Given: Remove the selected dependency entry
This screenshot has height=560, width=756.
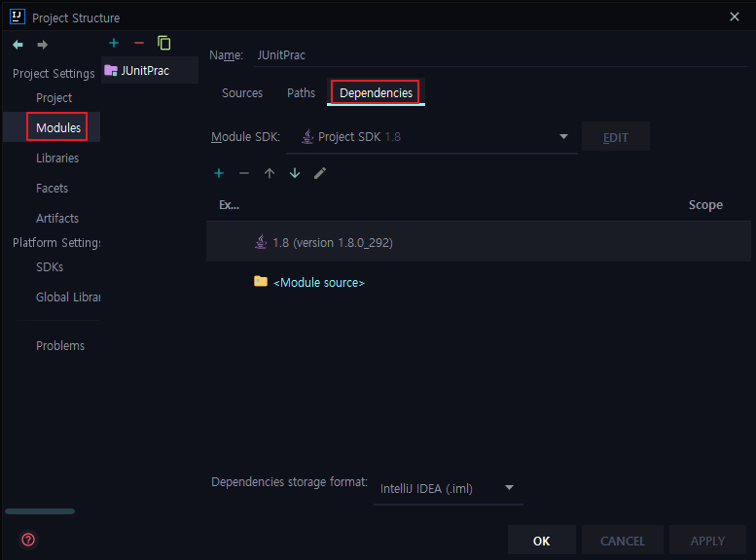Looking at the screenshot, I should click(x=244, y=173).
